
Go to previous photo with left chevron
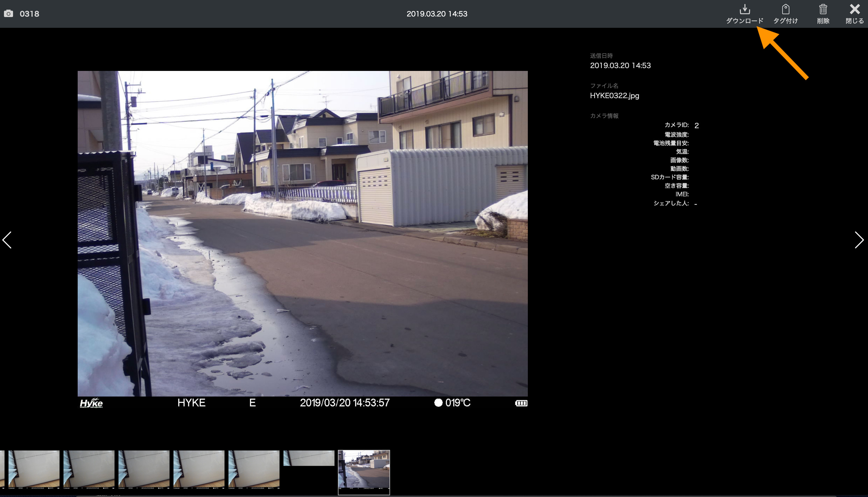7,240
